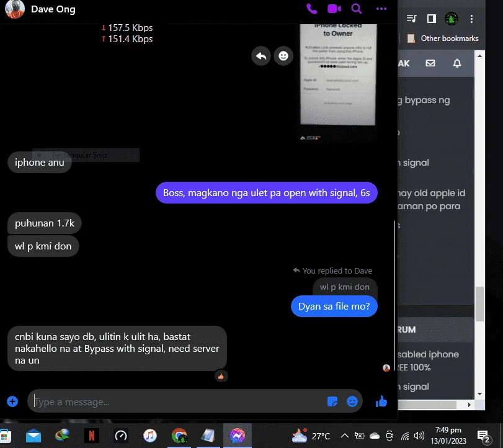Screen dimensions: 503x448
Task: Open the sticker picker in the message box
Action: [x=332, y=401]
